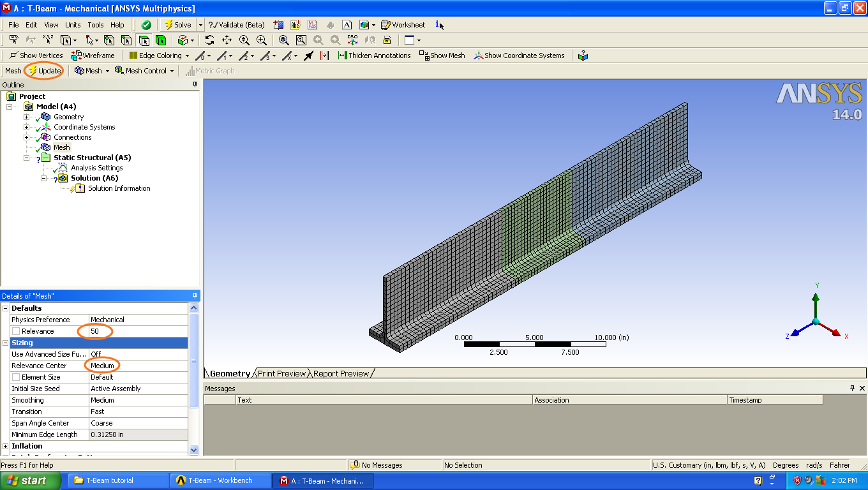
Task: Click the Label selection icon
Action: pos(13,40)
